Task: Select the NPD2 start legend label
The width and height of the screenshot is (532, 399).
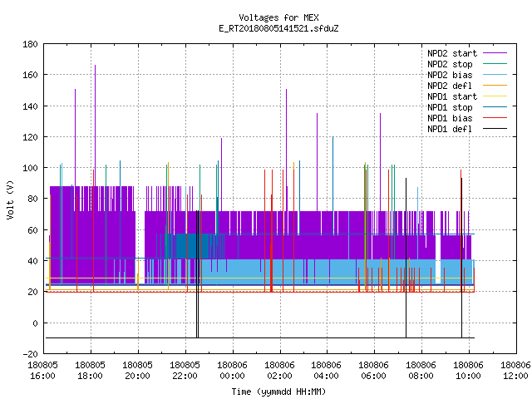Action: 452,53
